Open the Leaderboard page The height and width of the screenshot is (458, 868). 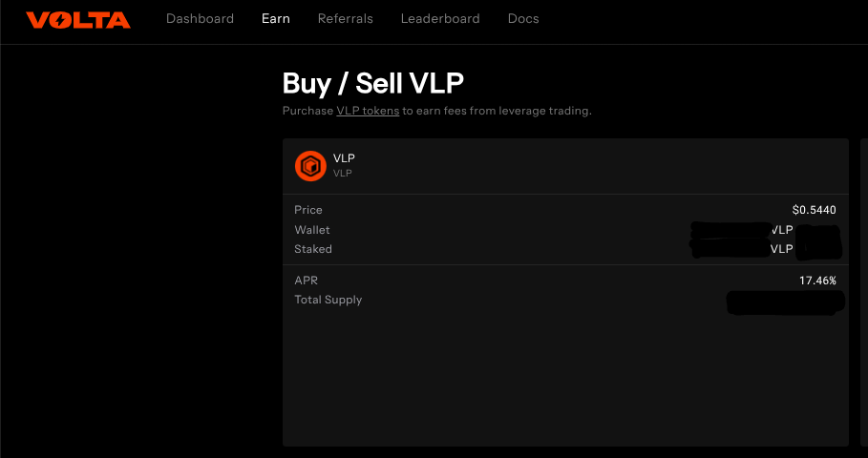click(440, 19)
